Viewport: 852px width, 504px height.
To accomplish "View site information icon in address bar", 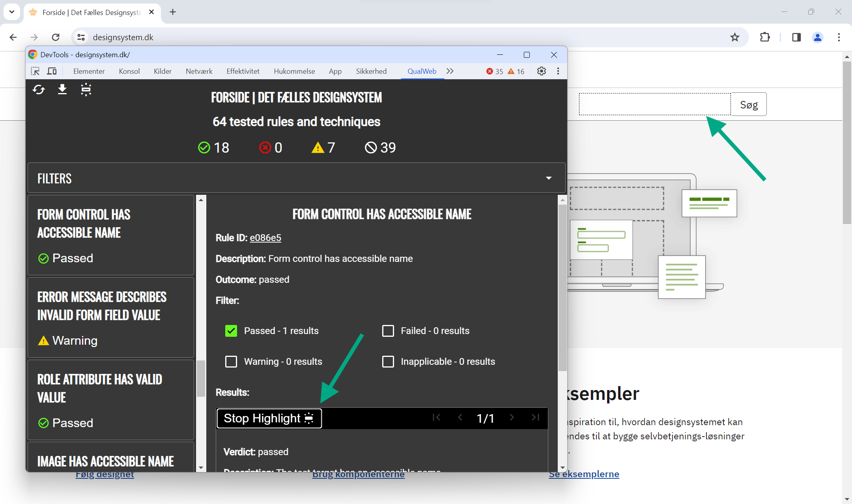I will (81, 37).
